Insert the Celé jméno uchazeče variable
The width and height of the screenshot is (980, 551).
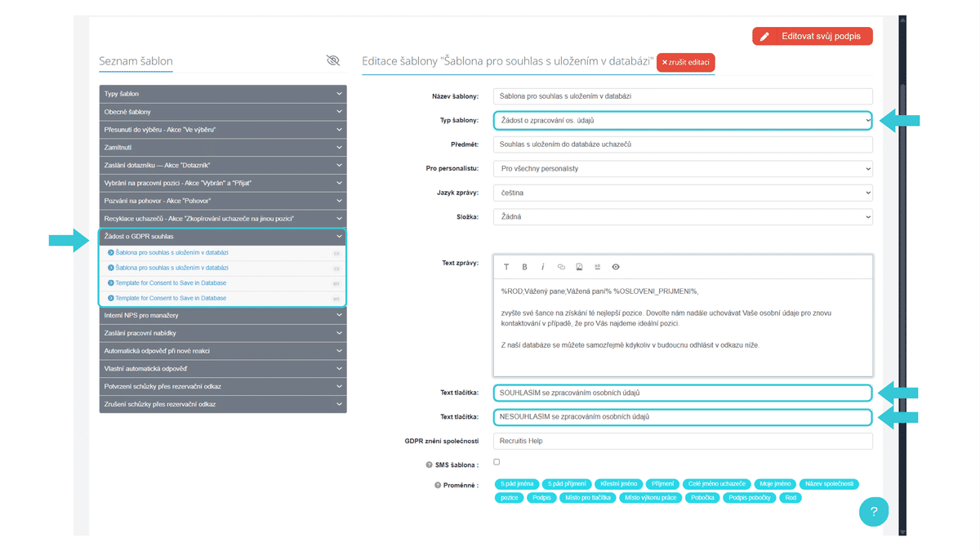coord(718,484)
